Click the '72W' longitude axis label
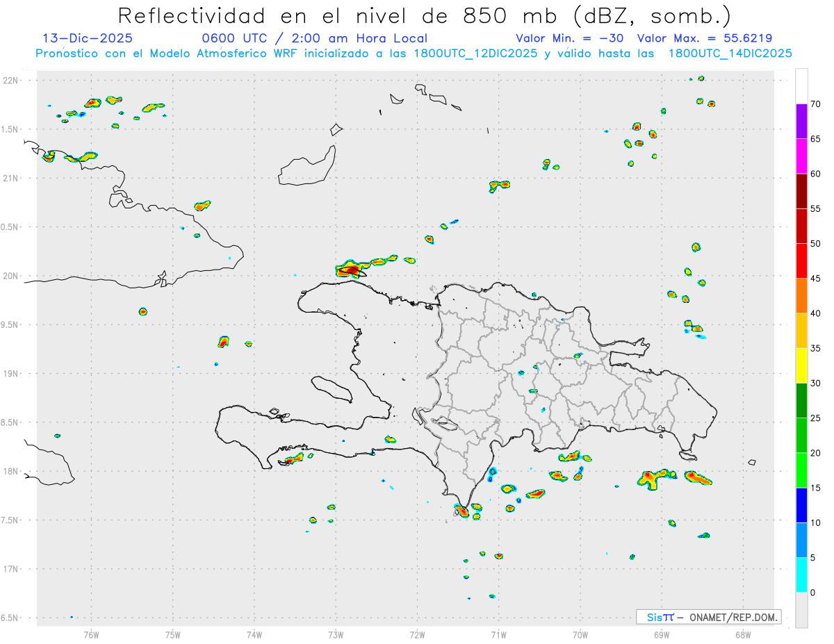The image size is (834, 644). click(417, 634)
